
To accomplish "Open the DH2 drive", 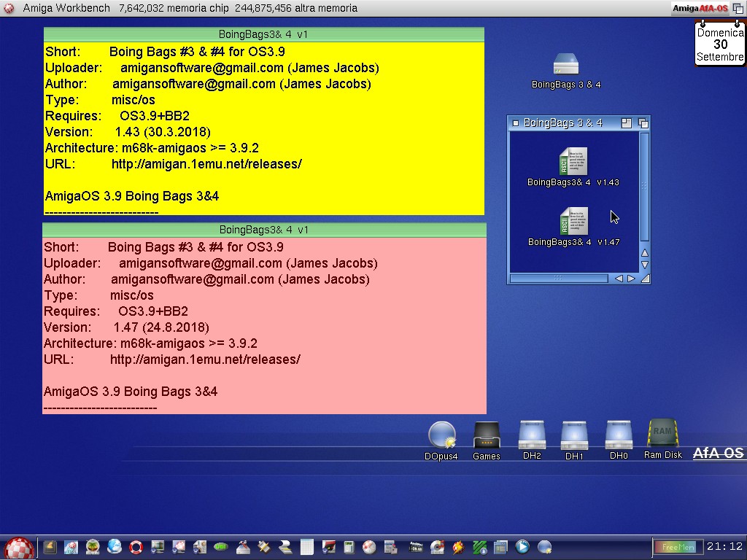I will point(532,436).
